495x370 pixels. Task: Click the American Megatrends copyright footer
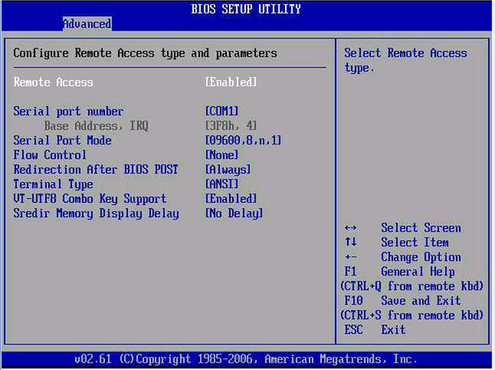pyautogui.click(x=246, y=359)
